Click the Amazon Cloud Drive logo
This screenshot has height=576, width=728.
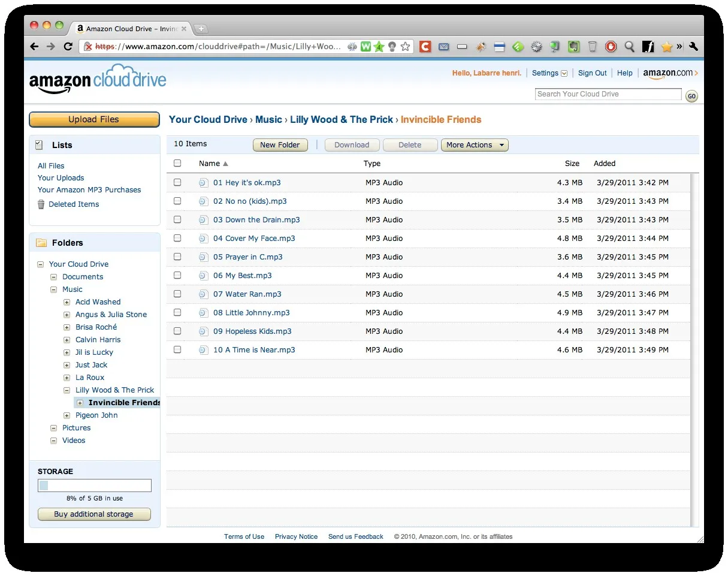pos(98,80)
